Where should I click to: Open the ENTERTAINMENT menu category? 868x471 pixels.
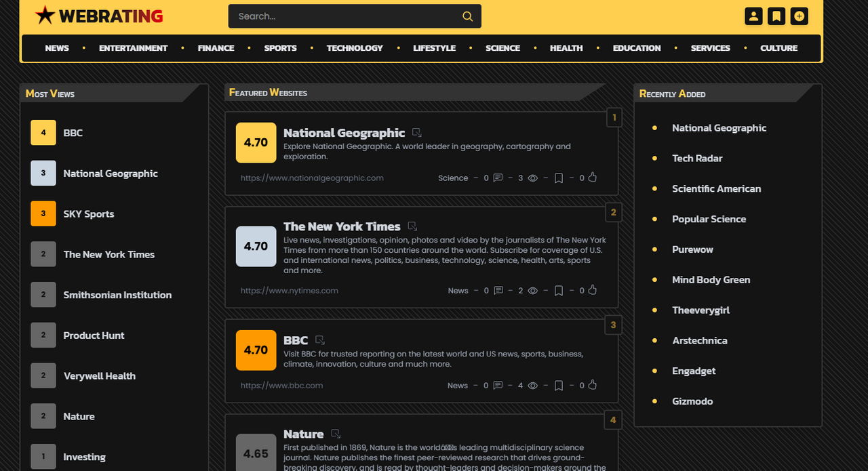(x=133, y=48)
